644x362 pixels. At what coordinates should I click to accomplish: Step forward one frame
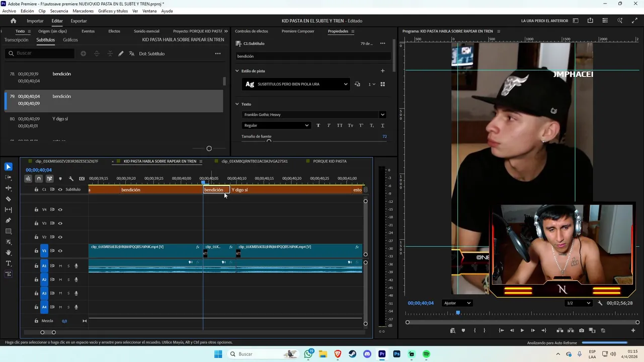533,330
